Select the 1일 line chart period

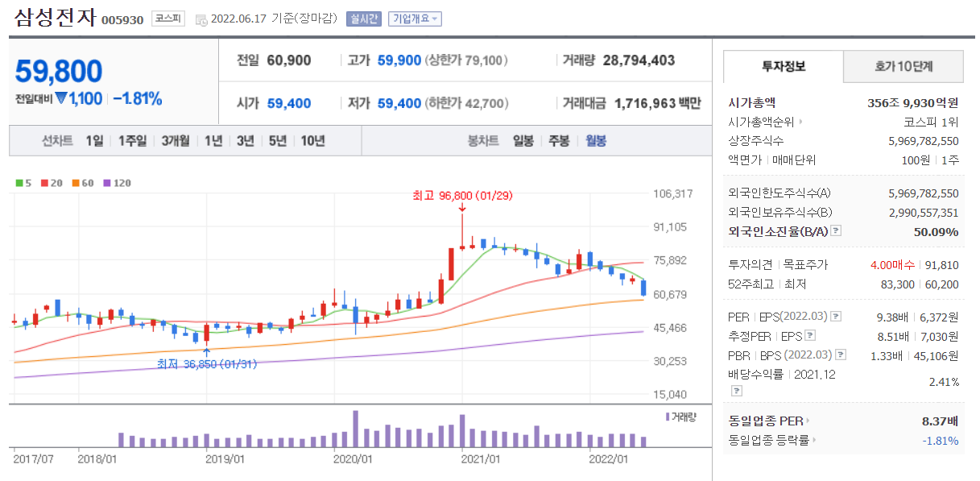tap(94, 141)
